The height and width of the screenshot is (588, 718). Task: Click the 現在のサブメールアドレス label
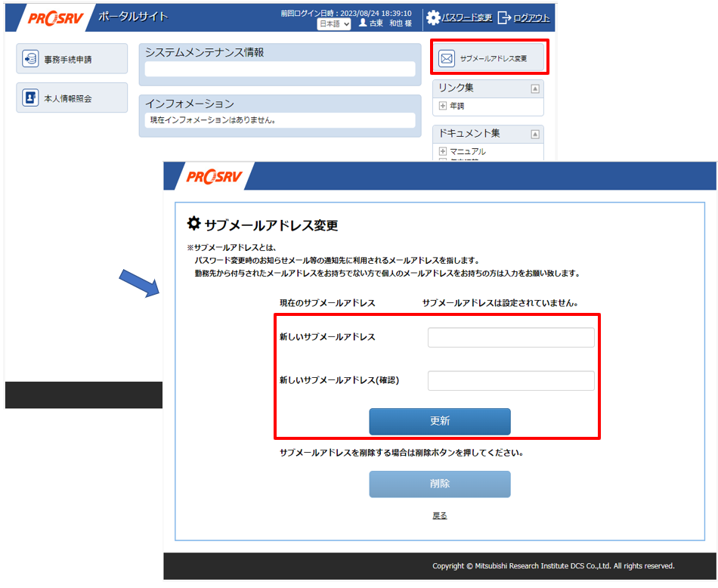click(327, 303)
